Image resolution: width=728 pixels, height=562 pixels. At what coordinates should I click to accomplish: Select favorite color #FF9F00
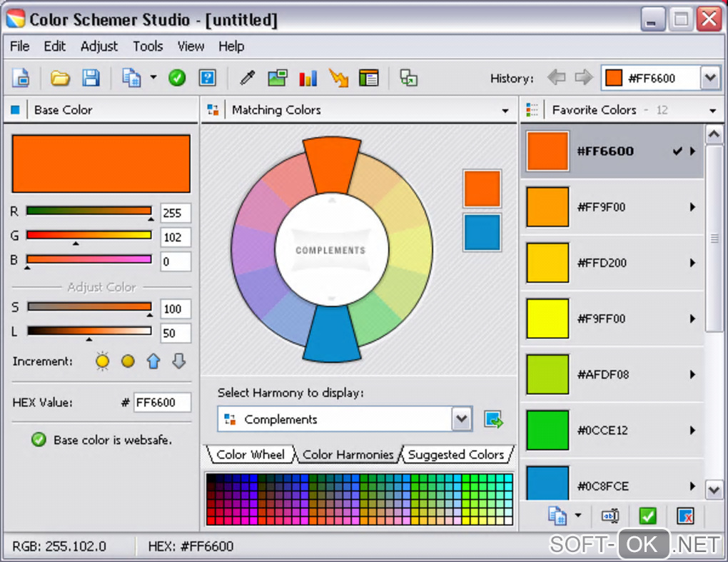pyautogui.click(x=612, y=206)
